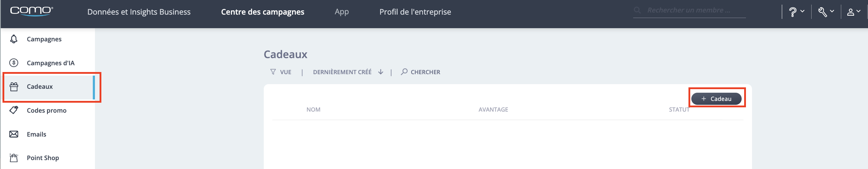868x169 pixels.
Task: Select the Cadeaux gift box icon
Action: click(x=14, y=87)
